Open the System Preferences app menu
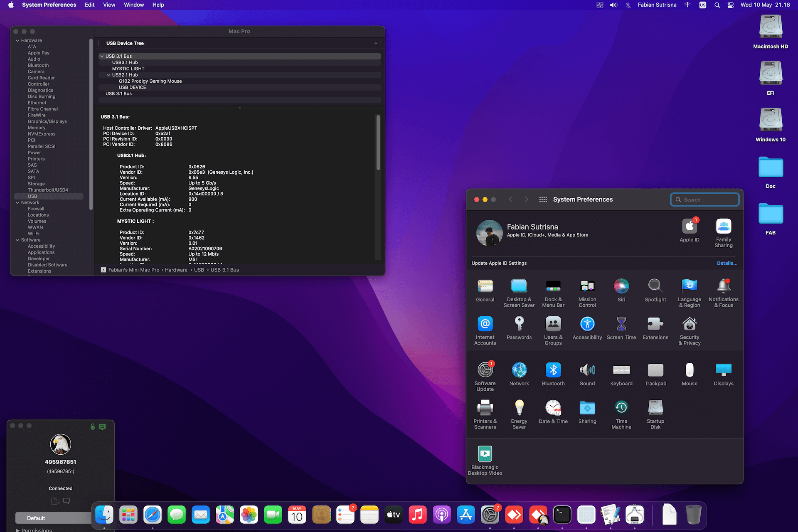This screenshot has height=532, width=798. point(49,5)
